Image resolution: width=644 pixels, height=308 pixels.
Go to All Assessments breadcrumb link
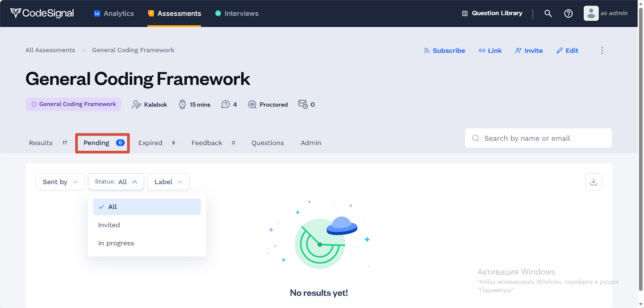pyautogui.click(x=50, y=50)
